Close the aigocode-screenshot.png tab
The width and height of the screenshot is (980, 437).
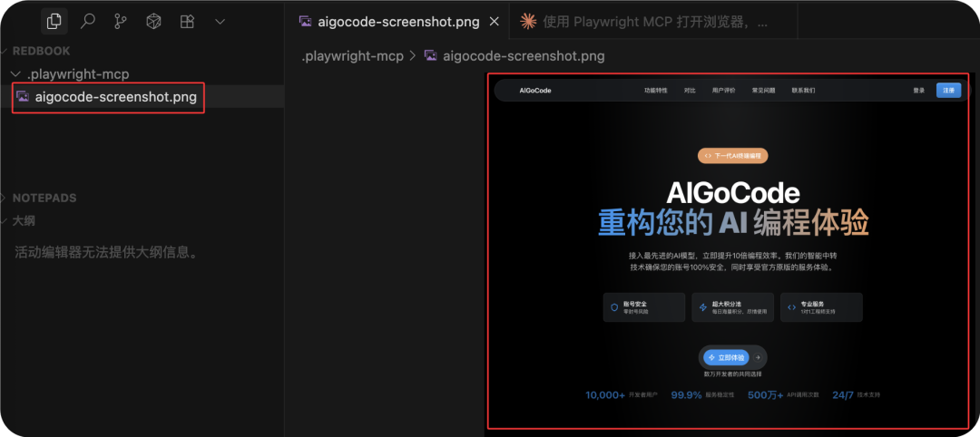coord(494,22)
